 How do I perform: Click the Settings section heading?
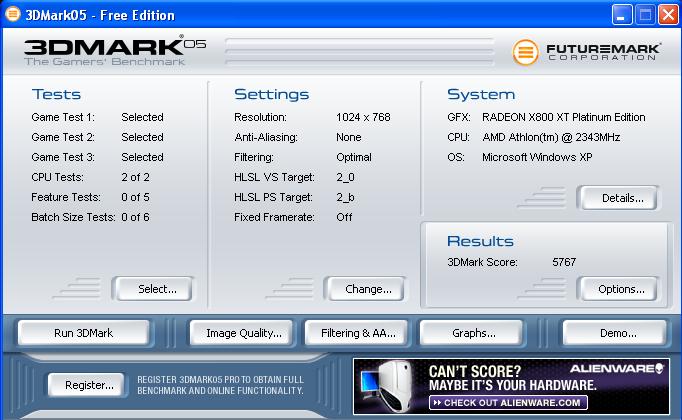tap(272, 94)
